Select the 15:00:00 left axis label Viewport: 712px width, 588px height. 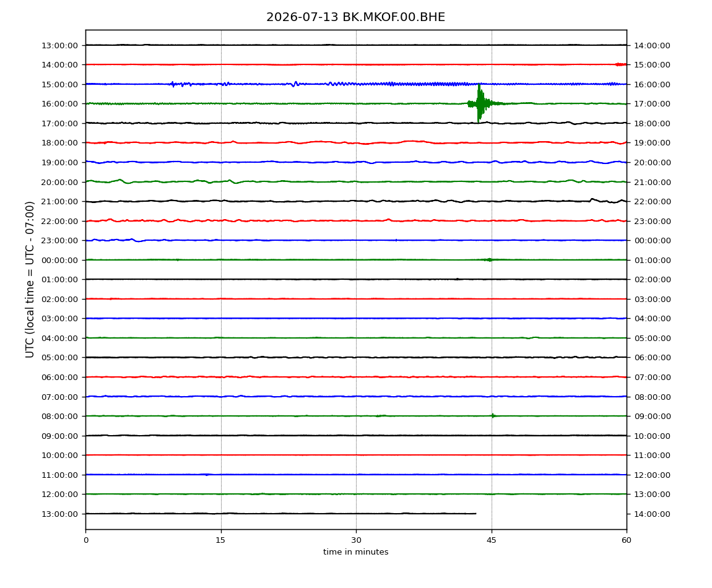pyautogui.click(x=59, y=84)
